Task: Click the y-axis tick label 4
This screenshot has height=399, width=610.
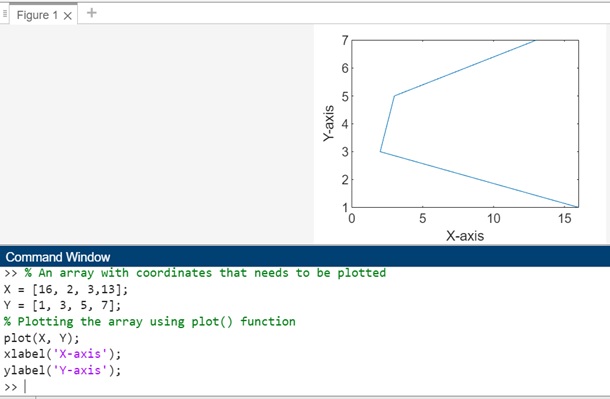Action: [x=345, y=124]
